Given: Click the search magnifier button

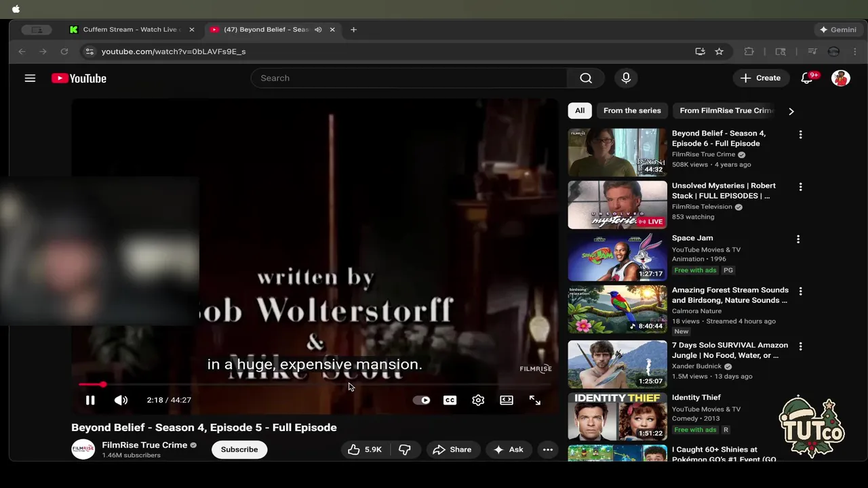Looking at the screenshot, I should coord(586,78).
